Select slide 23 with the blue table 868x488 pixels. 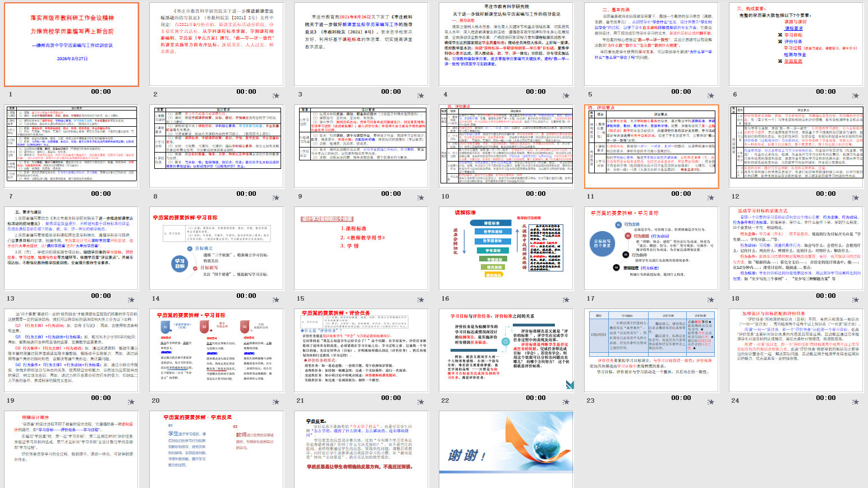click(651, 351)
